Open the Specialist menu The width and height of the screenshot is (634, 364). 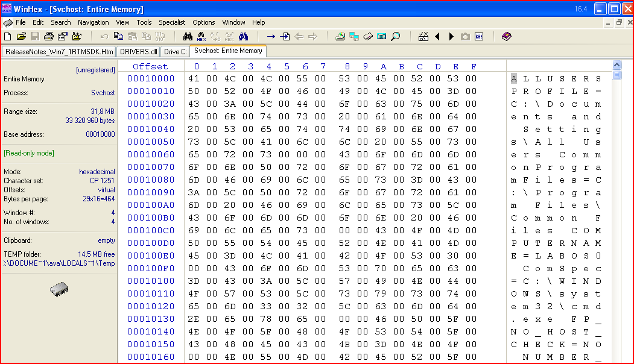[172, 23]
